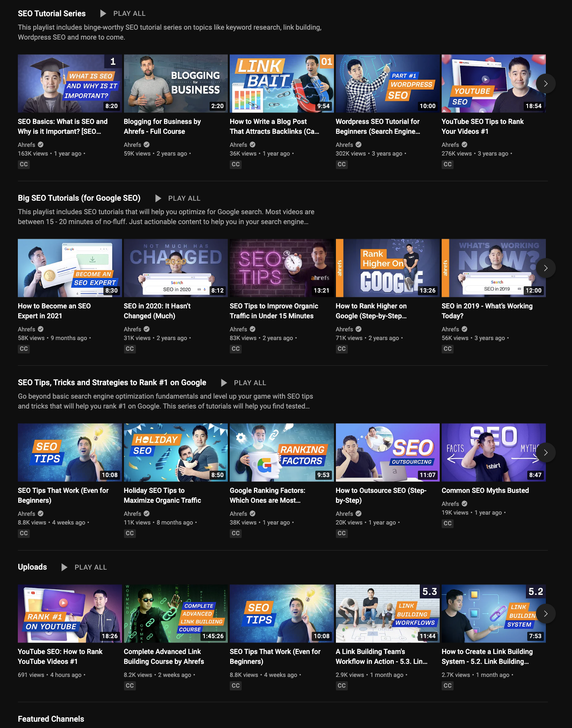Show more Big SEO Tutorials using next arrow
The image size is (572, 728).
point(545,268)
